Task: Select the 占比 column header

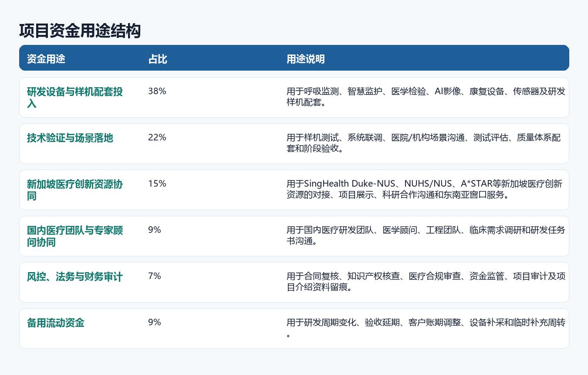Action: pos(158,59)
